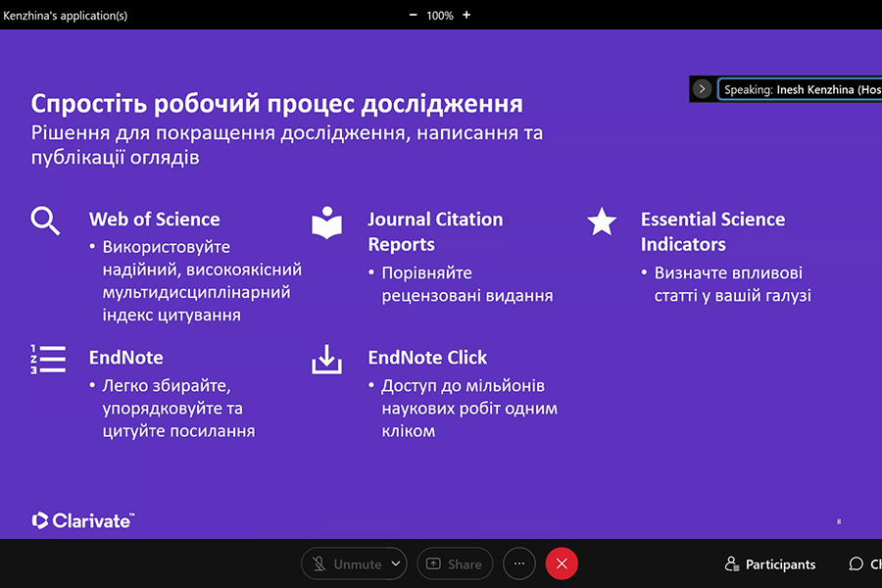Click the Speaking: Inesh Kenzhina label
This screenshot has width=882, height=588.
coord(801,89)
